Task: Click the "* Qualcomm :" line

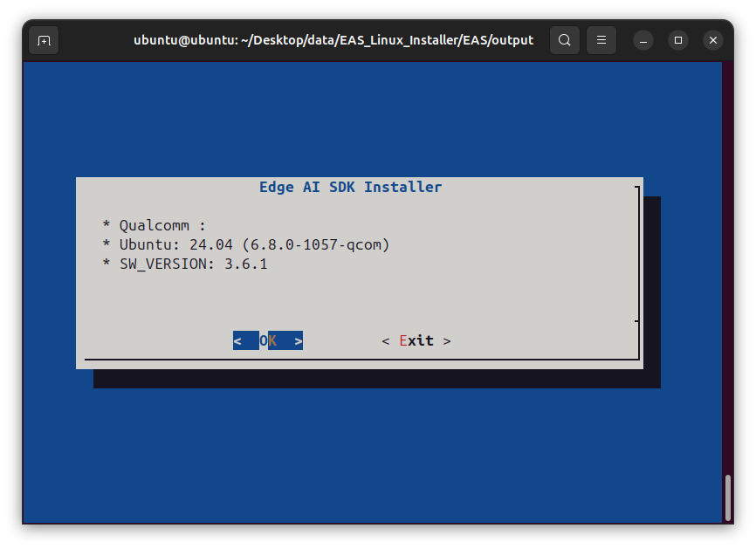Action: [155, 225]
